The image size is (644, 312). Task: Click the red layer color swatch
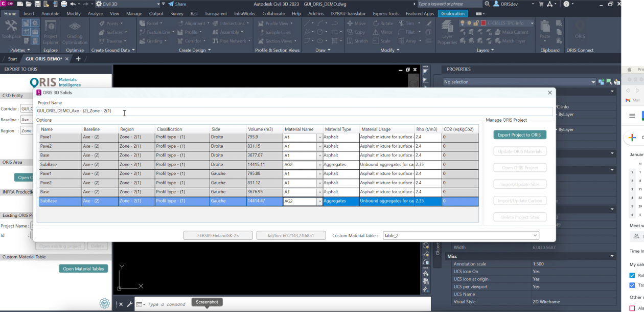[483, 23]
